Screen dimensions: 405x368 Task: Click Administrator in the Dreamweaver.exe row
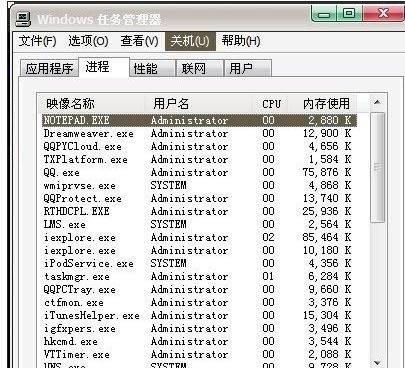click(189, 133)
